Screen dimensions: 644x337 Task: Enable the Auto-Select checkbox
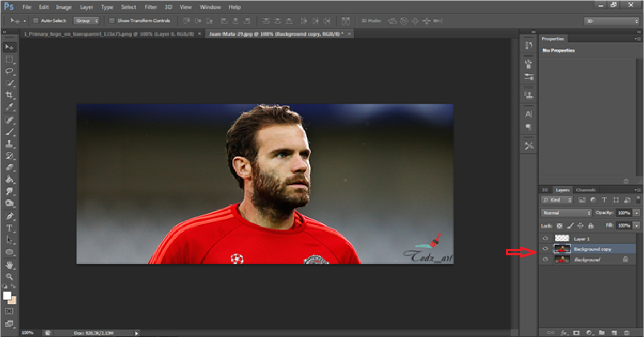tap(35, 21)
